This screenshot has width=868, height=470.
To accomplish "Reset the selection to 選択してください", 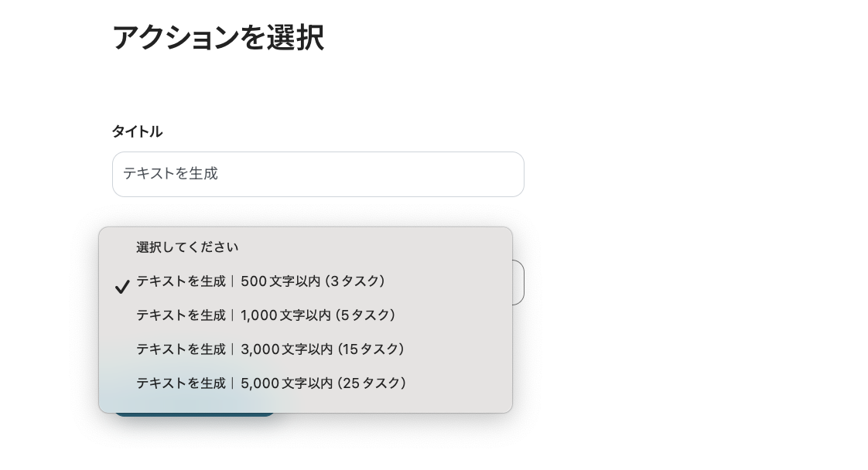I will (187, 247).
